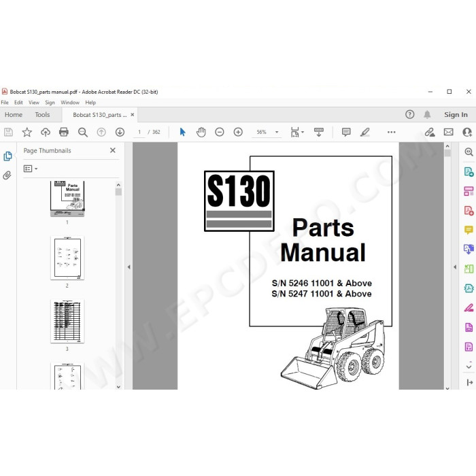Expand the right tools pane with the arrow-bar icon

pos(470,382)
